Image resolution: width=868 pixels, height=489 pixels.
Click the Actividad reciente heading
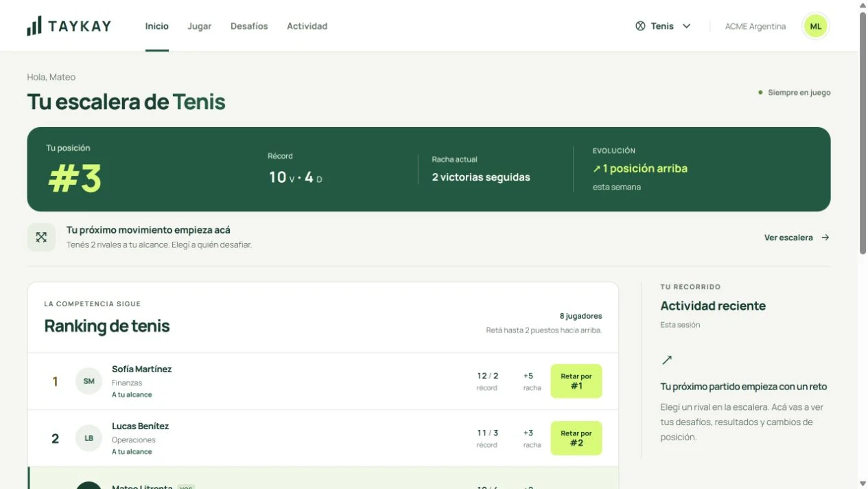pyautogui.click(x=713, y=306)
